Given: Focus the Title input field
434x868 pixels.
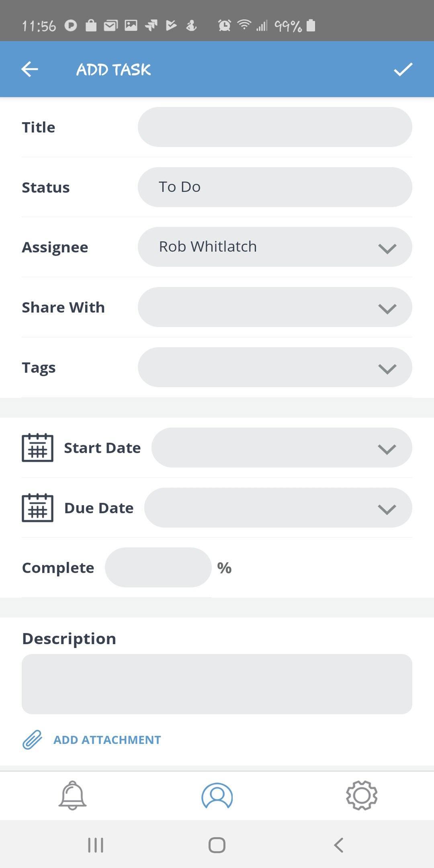Looking at the screenshot, I should [275, 127].
